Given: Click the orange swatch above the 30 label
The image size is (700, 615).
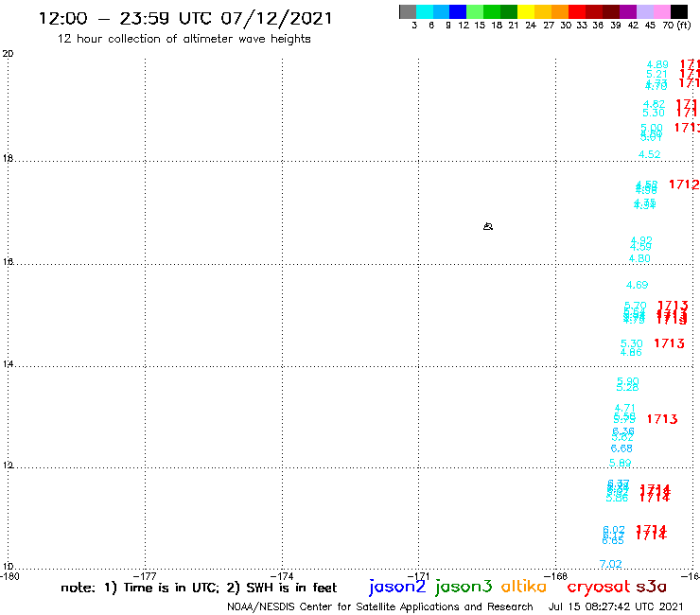Looking at the screenshot, I should [560, 11].
